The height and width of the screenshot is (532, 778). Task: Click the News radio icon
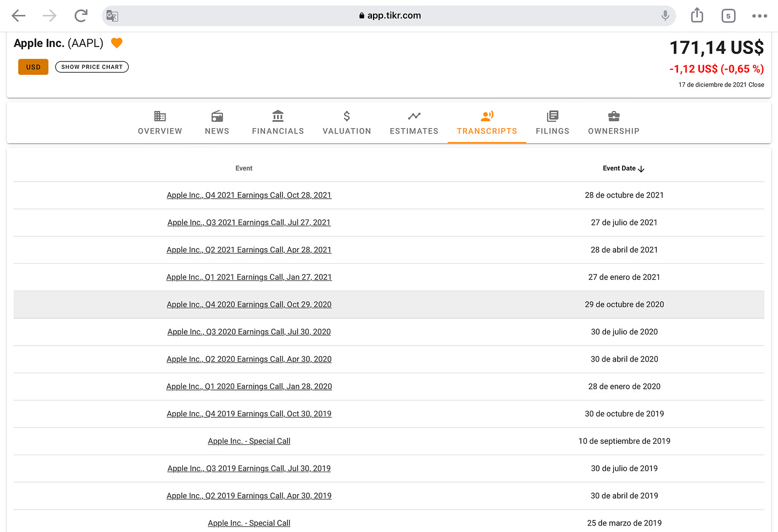(x=217, y=116)
